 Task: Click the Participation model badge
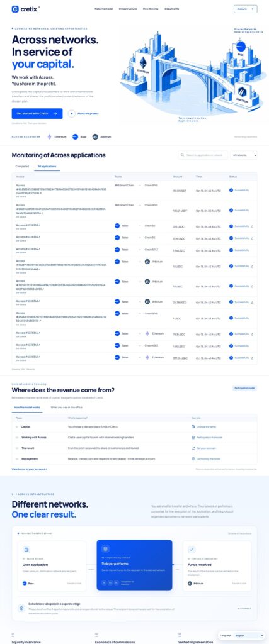click(244, 388)
